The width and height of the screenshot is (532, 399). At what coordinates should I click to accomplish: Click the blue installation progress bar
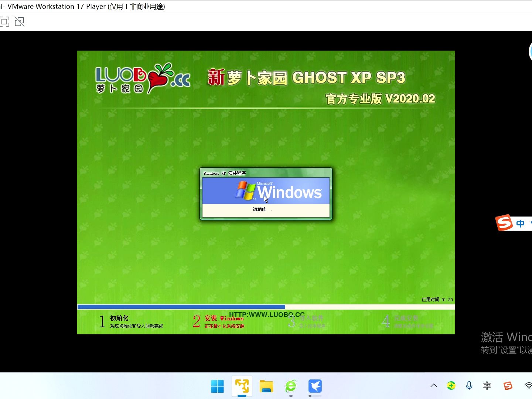pyautogui.click(x=181, y=307)
